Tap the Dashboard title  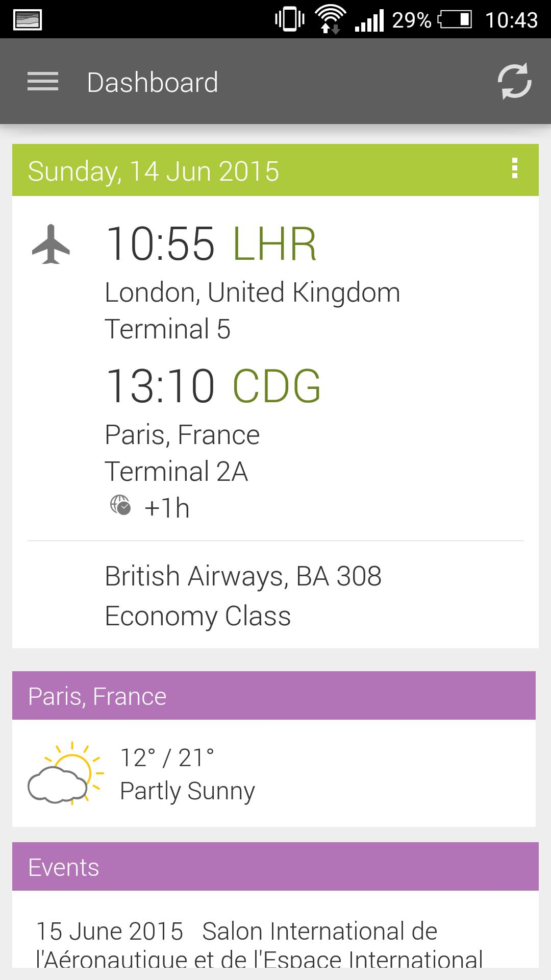153,82
